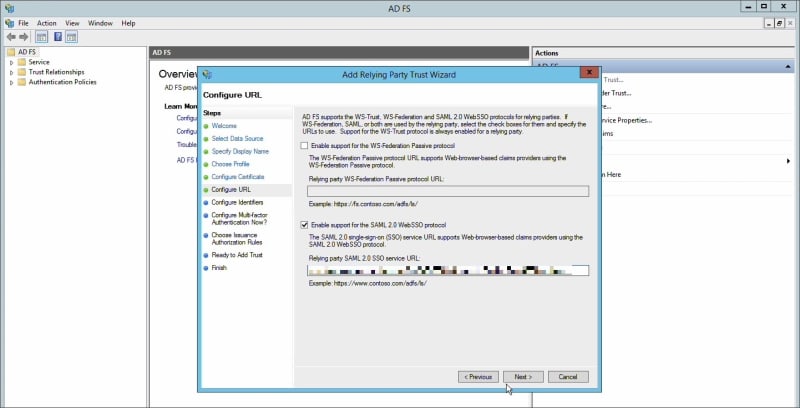Select the Configure Certificate step

238,177
